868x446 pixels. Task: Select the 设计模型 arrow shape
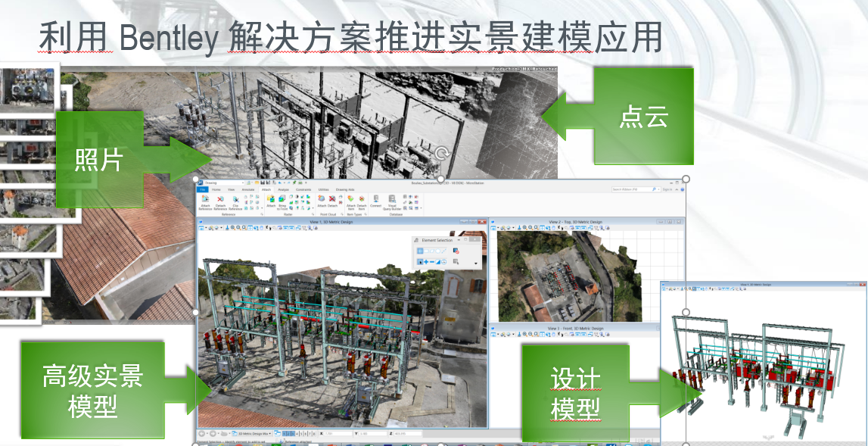pos(612,393)
